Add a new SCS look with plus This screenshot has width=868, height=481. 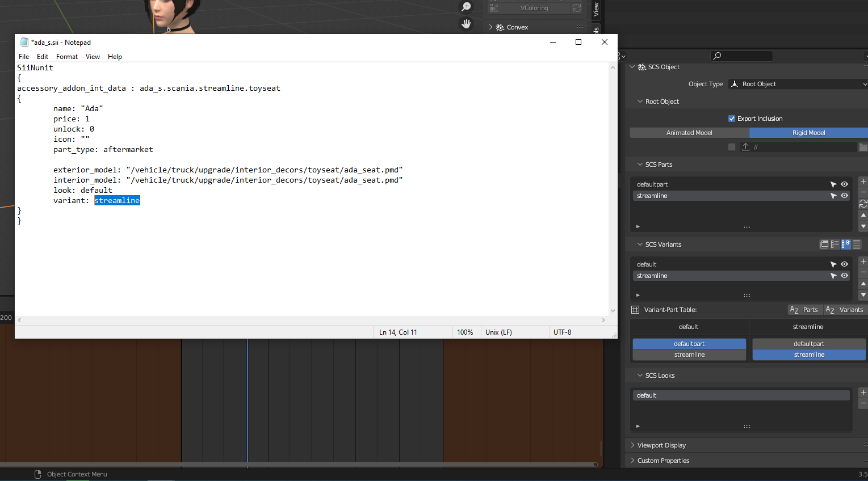pos(863,393)
